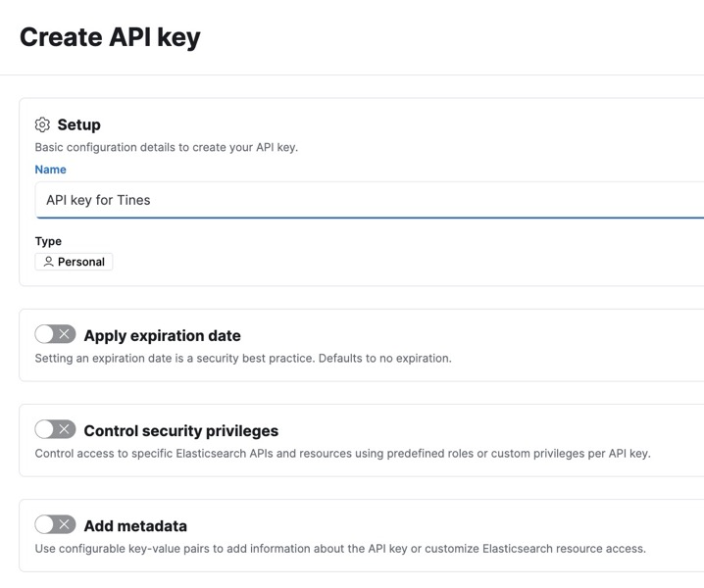Click the "Apply expiration date" label text
Viewport: 704px width, 588px height.
click(162, 335)
